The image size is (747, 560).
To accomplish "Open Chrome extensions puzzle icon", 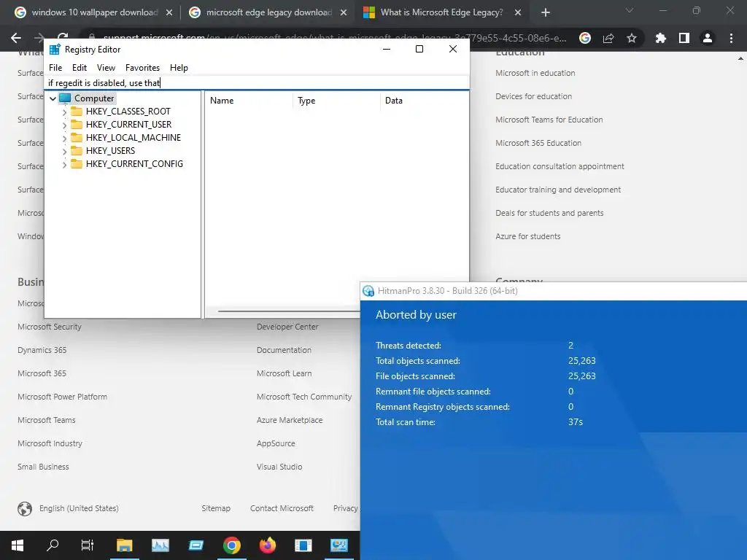I will 660,38.
